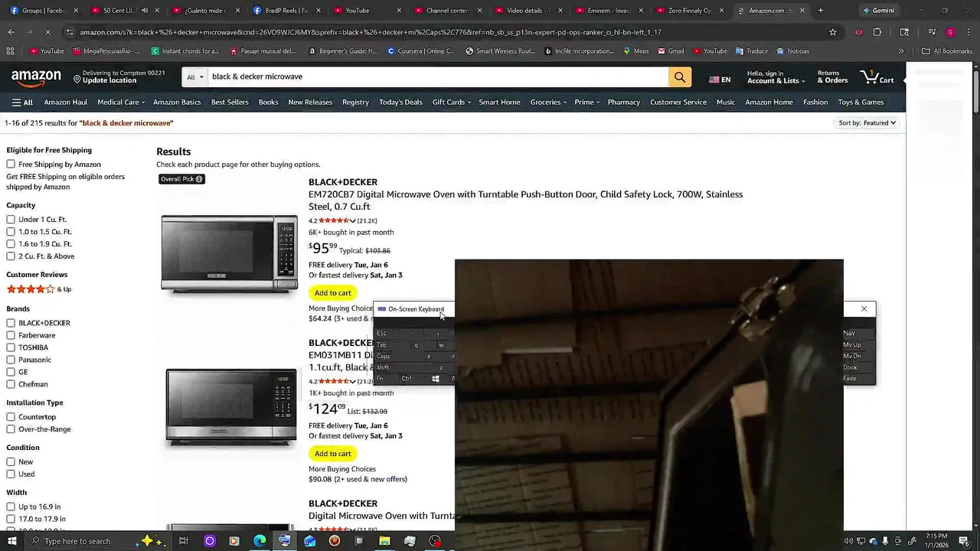Check 1.0 to 1.5 Cu. Ft.
This screenshot has width=980, height=551.
tap(11, 232)
